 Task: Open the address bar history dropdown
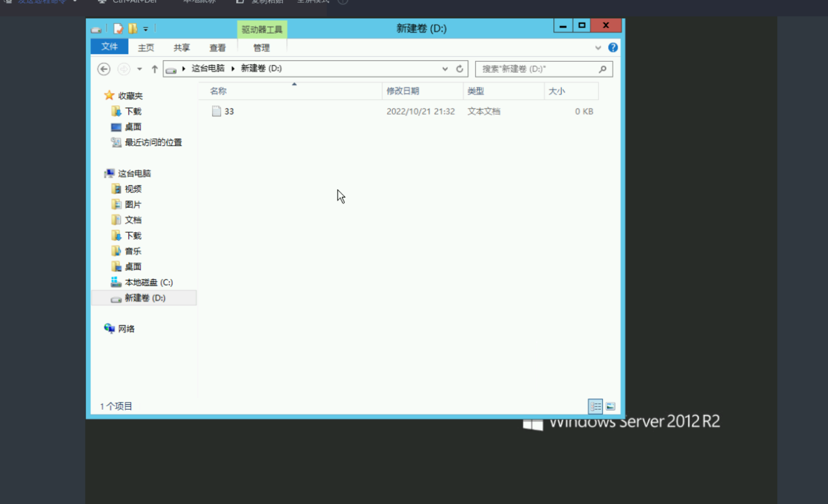[445, 69]
